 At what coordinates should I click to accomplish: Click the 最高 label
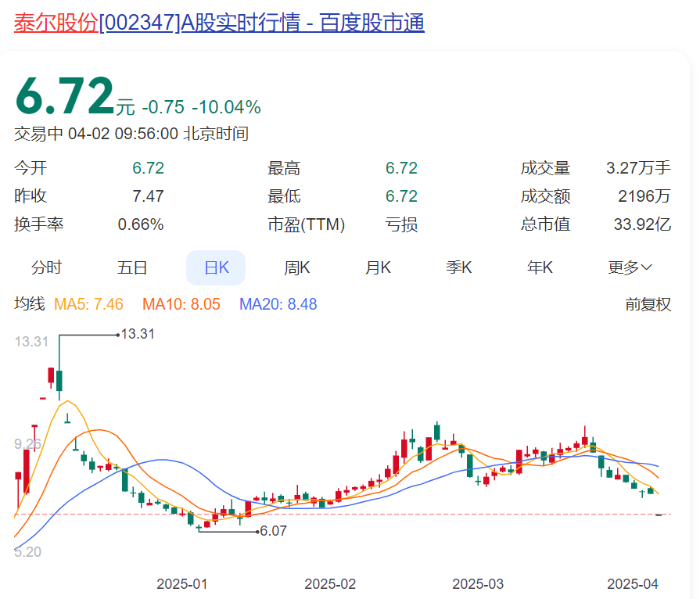pos(284,168)
